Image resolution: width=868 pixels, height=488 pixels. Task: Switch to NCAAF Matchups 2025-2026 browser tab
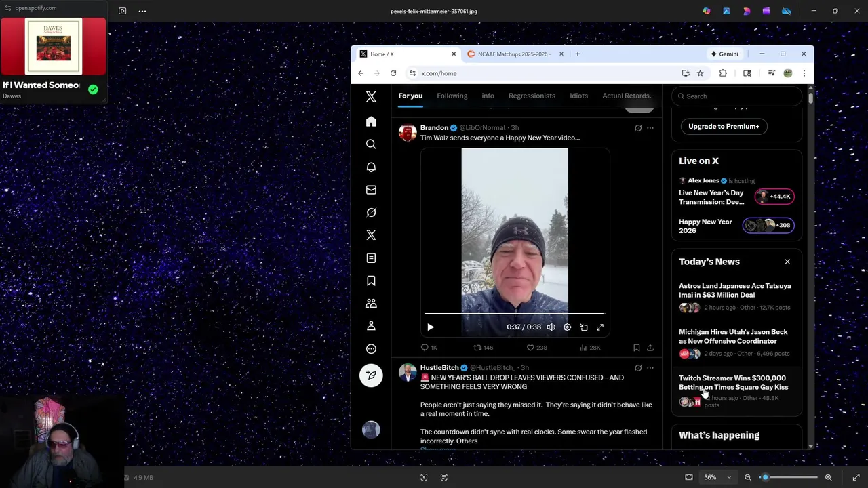[x=513, y=54]
